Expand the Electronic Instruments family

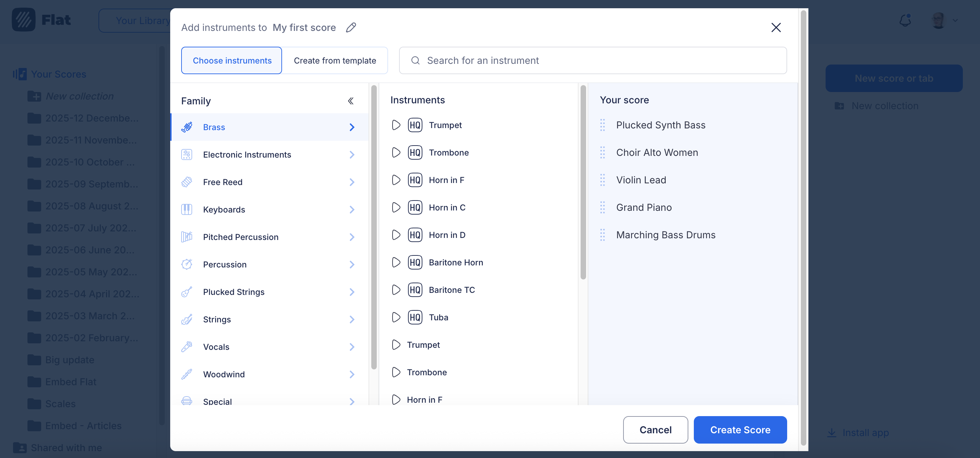351,154
